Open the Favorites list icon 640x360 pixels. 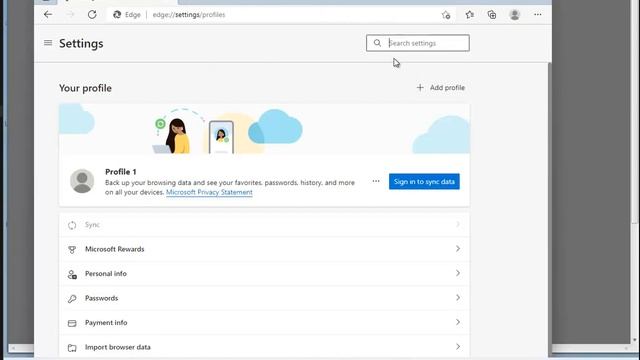coord(469,15)
